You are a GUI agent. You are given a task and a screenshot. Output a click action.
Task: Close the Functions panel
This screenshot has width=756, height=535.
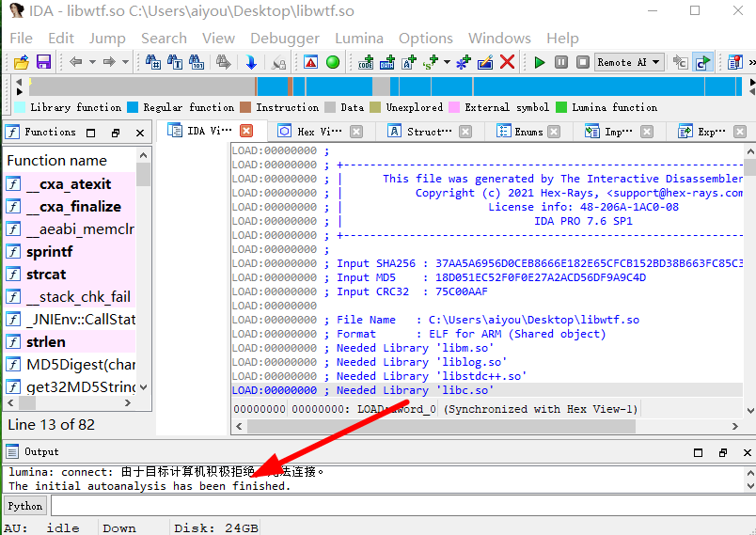tap(140, 133)
